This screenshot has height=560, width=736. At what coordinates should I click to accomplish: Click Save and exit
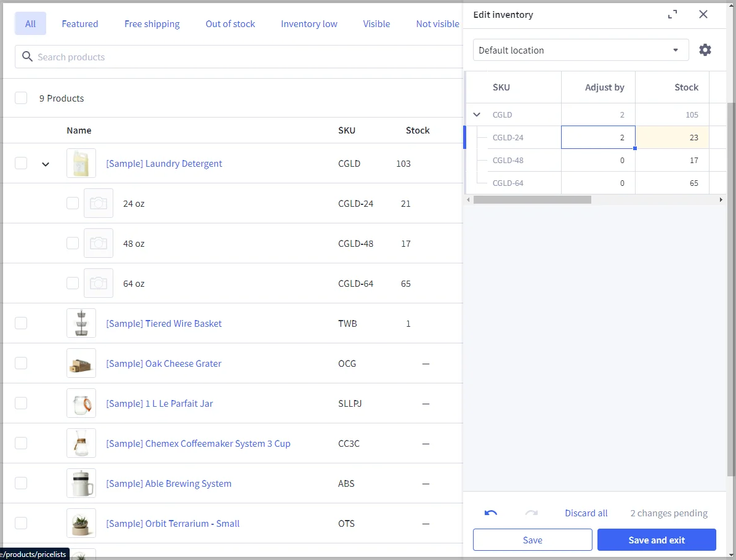coord(657,540)
